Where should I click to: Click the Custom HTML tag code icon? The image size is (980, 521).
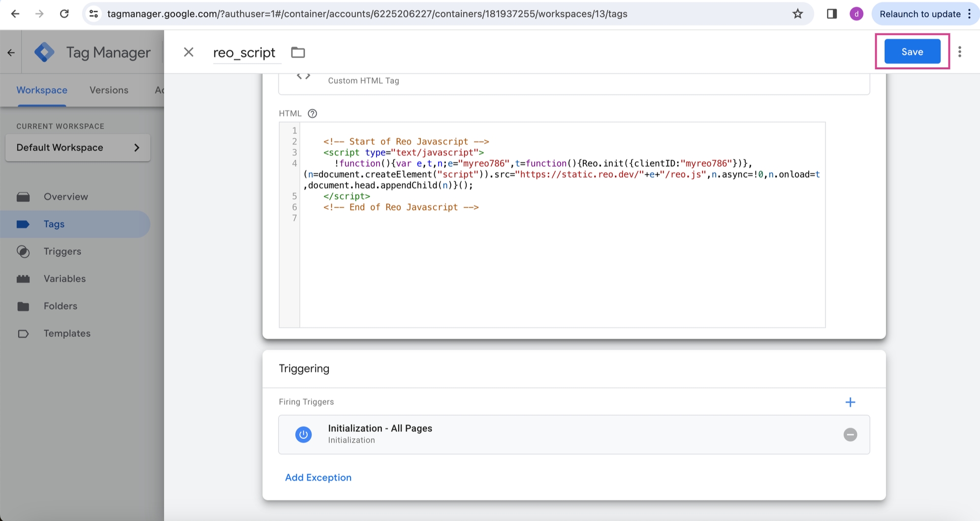[303, 77]
